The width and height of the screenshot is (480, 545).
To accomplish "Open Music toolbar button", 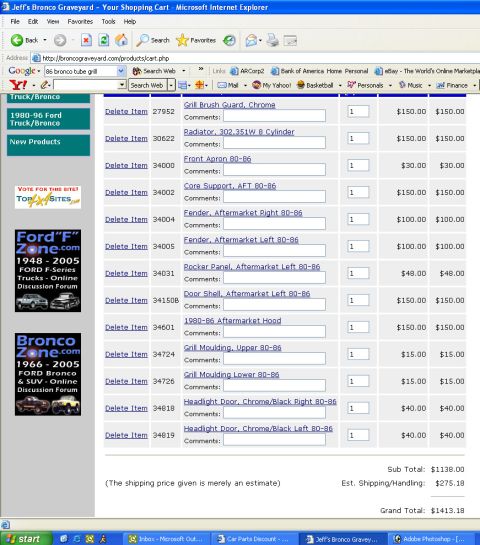I will pos(410,85).
